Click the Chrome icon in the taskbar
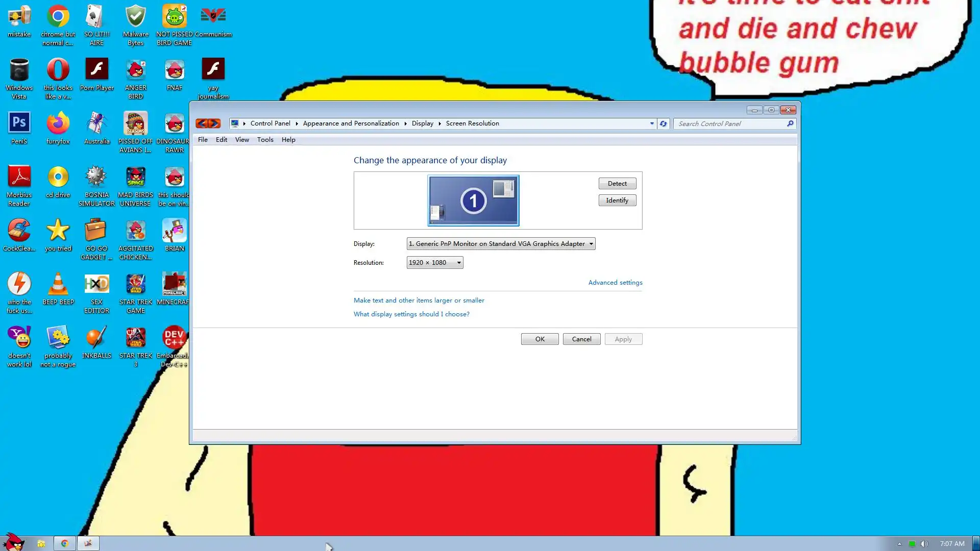 click(x=65, y=543)
